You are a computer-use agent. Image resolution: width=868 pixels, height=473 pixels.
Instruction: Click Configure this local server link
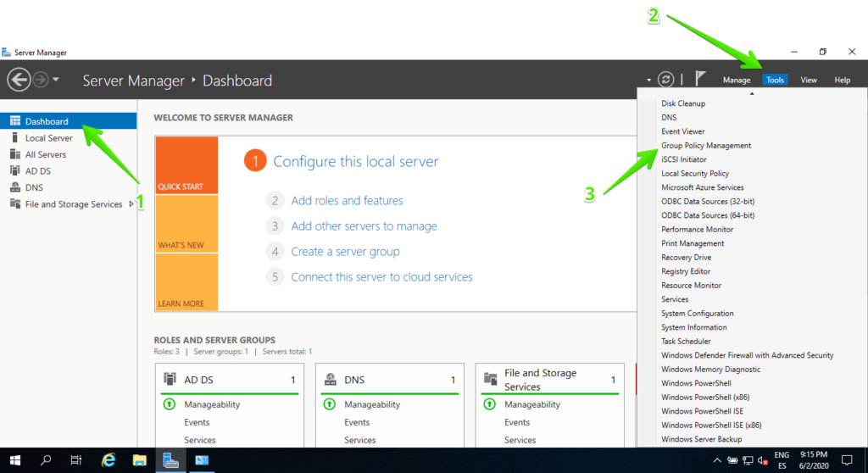point(355,161)
